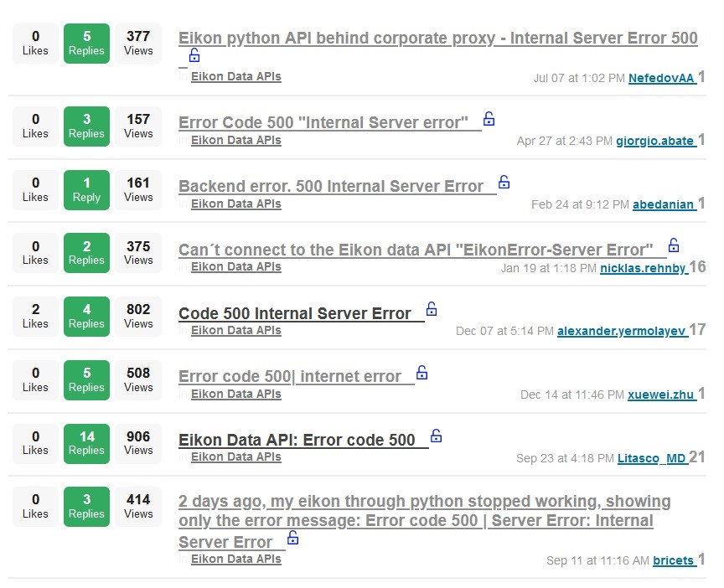Click the green 1 Reply badge
This screenshot has height=588, width=724.
click(86, 189)
